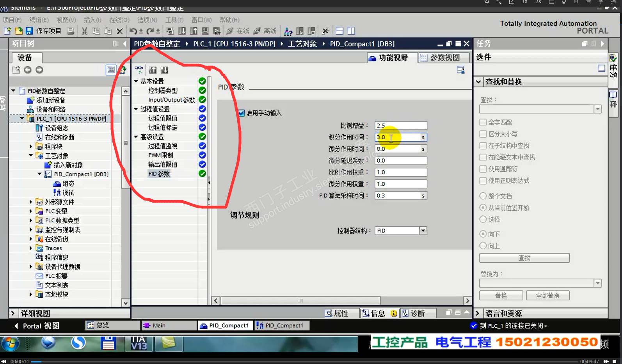
Task: Click the upload-values icon in PID editor toolbar
Action: click(x=153, y=69)
